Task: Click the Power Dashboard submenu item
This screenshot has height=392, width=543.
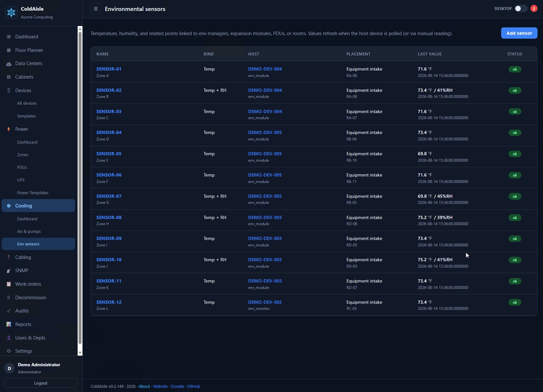Action: (27, 142)
